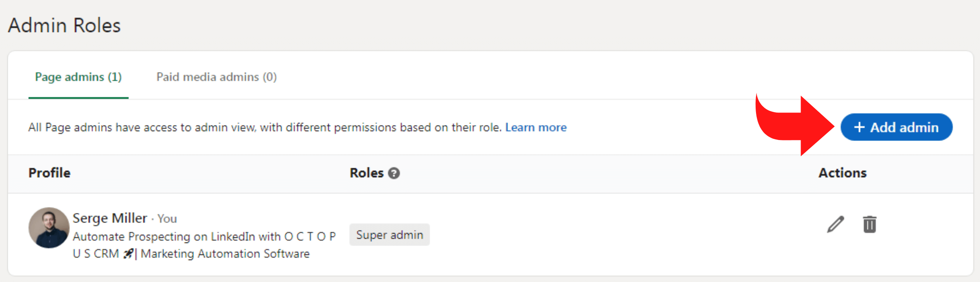Click the Automate Prospecting on LinkedIn headline
This screenshot has height=282, width=980.
pos(204,237)
